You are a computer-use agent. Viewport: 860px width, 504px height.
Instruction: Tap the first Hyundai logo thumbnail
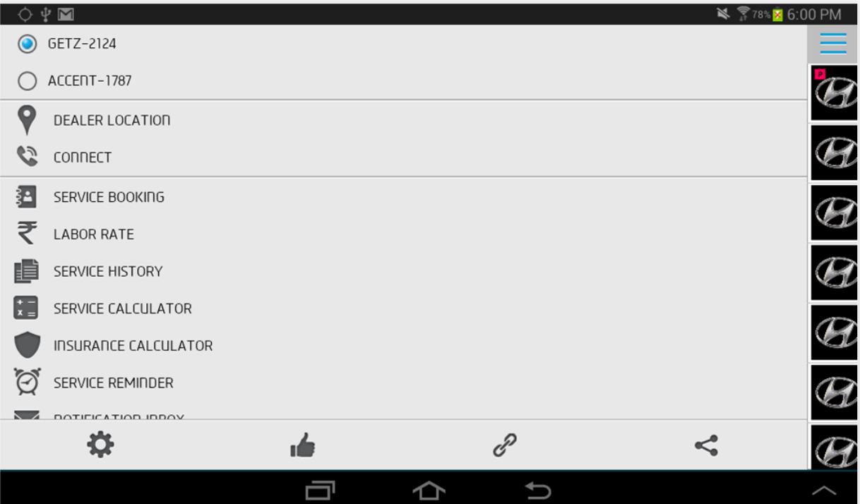coord(834,93)
